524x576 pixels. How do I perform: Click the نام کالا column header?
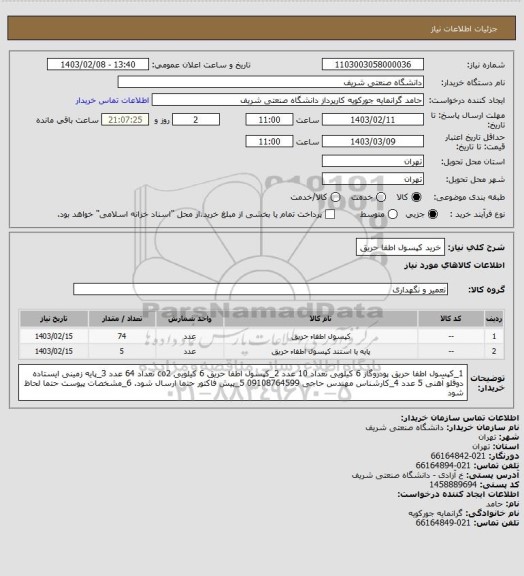[320, 318]
